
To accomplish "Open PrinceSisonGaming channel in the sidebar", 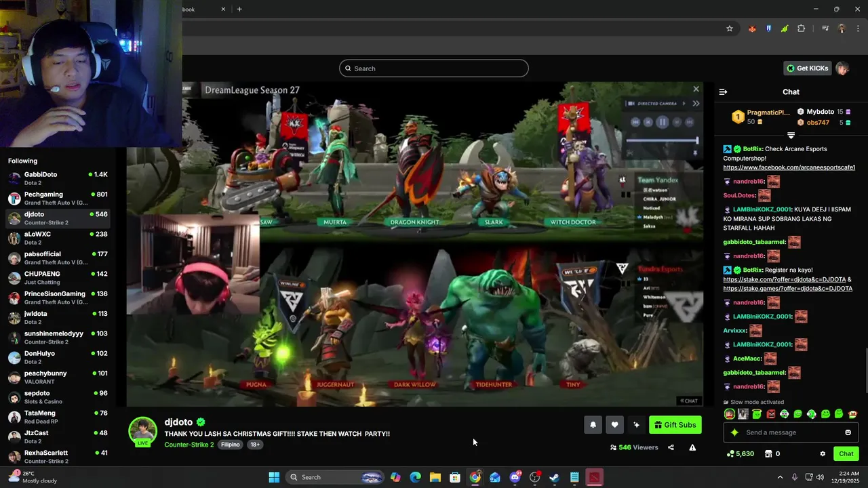I will pos(58,298).
